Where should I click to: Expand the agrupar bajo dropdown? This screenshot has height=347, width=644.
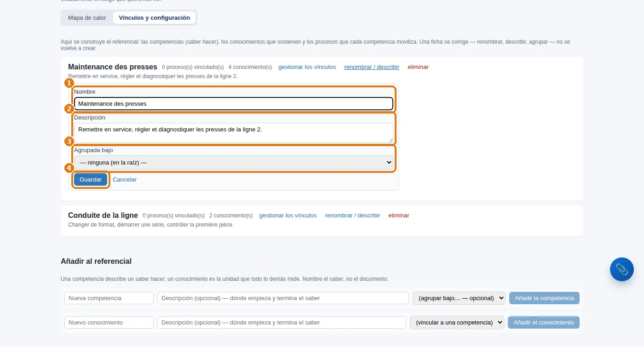coord(459,298)
